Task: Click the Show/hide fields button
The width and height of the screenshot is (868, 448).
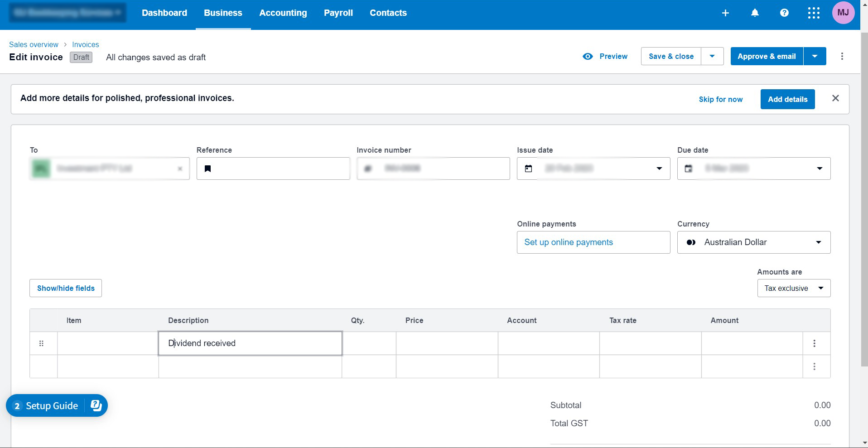Action: coord(66,289)
